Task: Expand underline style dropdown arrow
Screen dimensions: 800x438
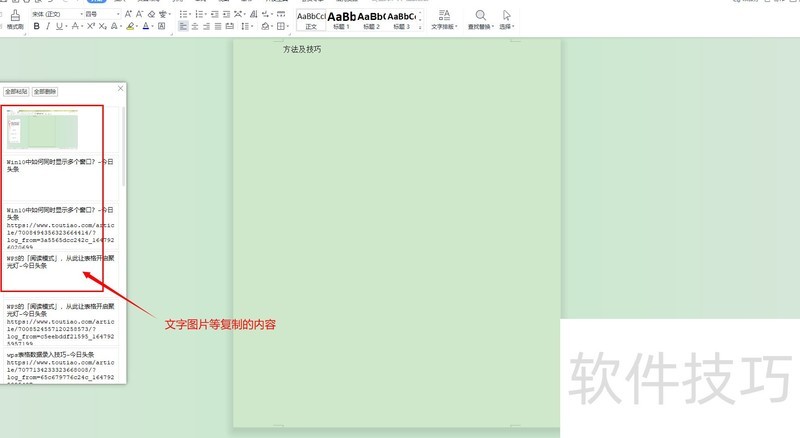Action: [x=66, y=27]
